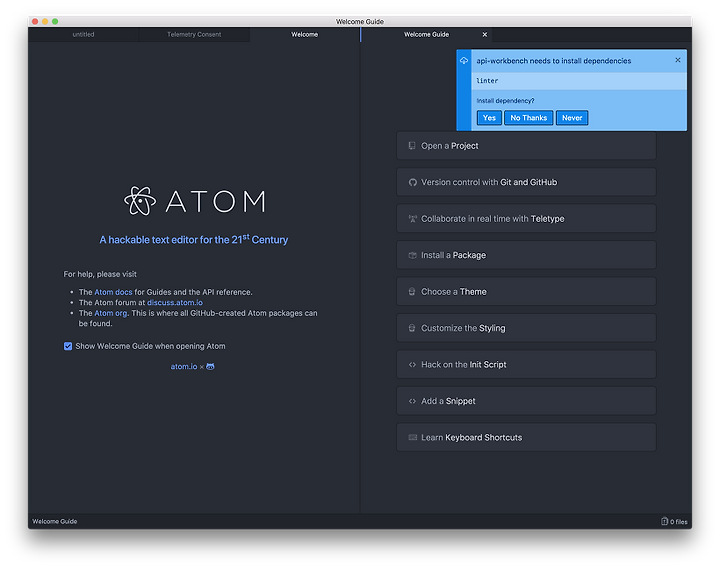Select the Welcome tab
The width and height of the screenshot is (720, 569).
pyautogui.click(x=304, y=34)
